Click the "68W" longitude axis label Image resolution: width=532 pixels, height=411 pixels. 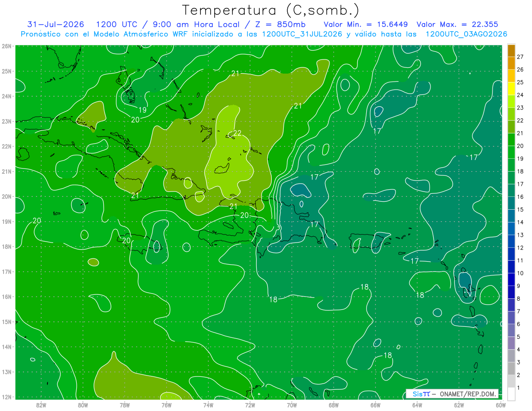point(334,405)
